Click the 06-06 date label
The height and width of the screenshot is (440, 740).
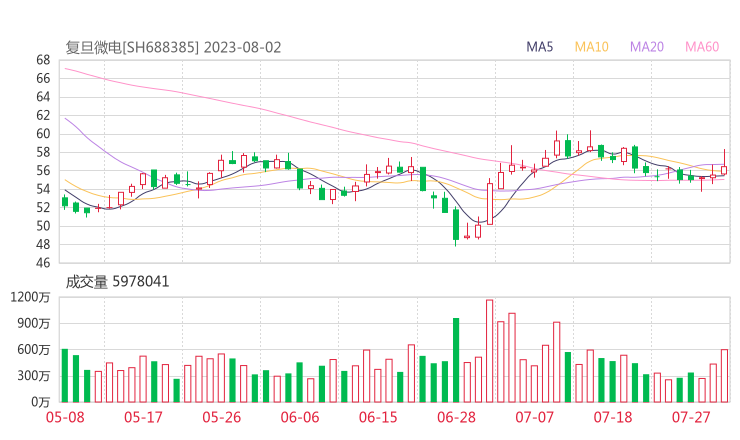[x=300, y=417]
